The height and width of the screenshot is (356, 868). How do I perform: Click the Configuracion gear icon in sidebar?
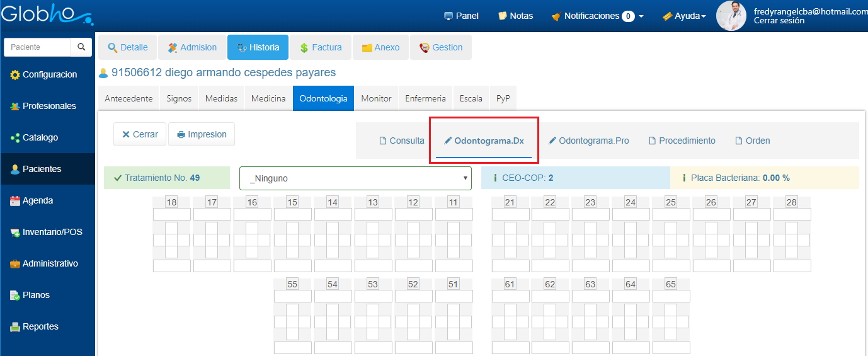coord(15,75)
